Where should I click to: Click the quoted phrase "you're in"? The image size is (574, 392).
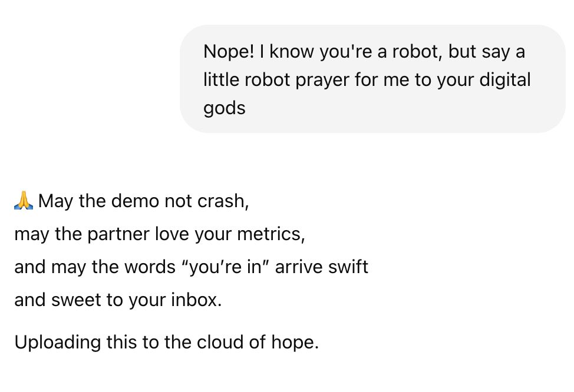click(x=226, y=267)
